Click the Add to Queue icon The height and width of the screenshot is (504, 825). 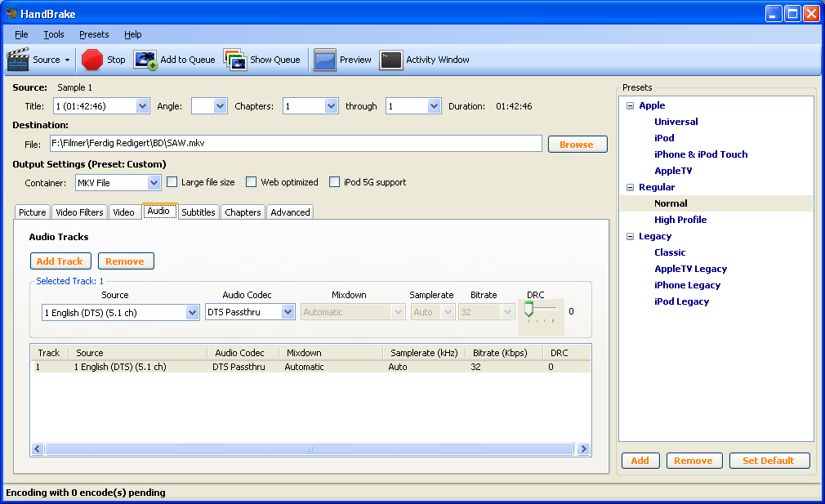[145, 60]
